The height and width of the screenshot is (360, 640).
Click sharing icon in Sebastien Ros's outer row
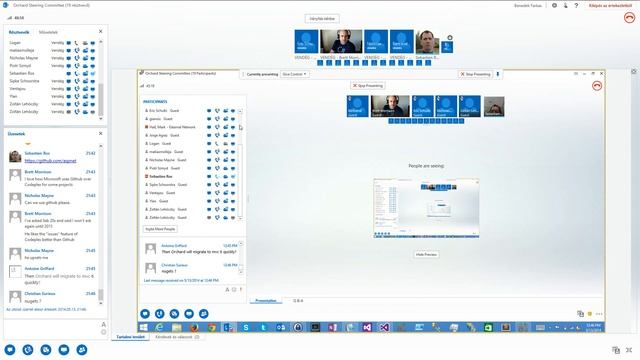93,73
